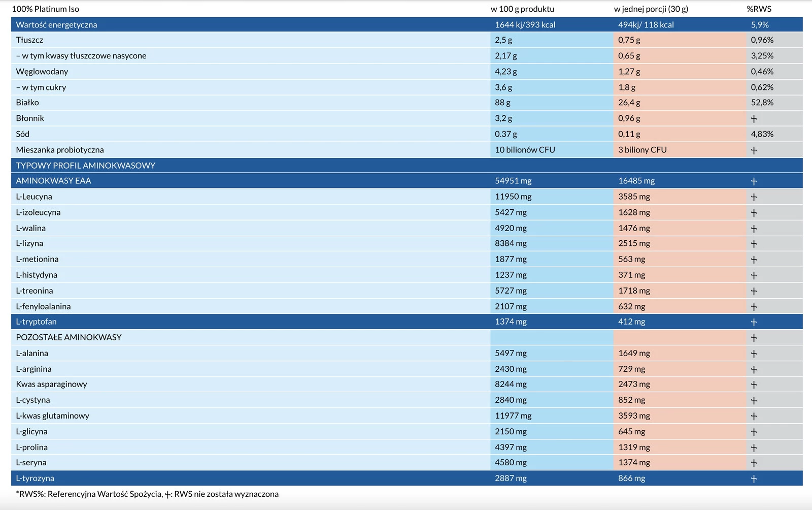Click the "L-kwas glutaminowy" row label
The image size is (812, 510).
[52, 416]
